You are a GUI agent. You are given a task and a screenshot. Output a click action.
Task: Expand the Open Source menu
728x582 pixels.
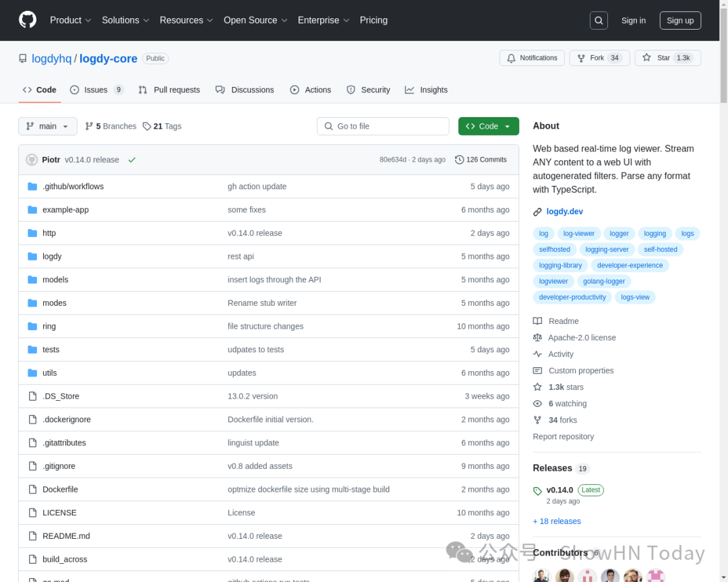(255, 20)
